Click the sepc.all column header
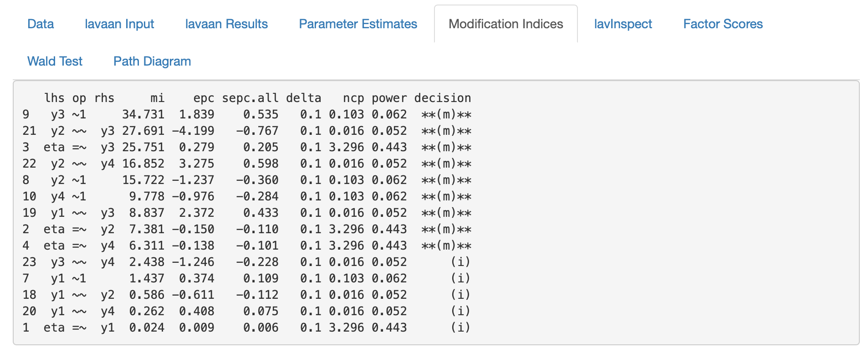Screen dimensions: 868x348 [x=250, y=97]
